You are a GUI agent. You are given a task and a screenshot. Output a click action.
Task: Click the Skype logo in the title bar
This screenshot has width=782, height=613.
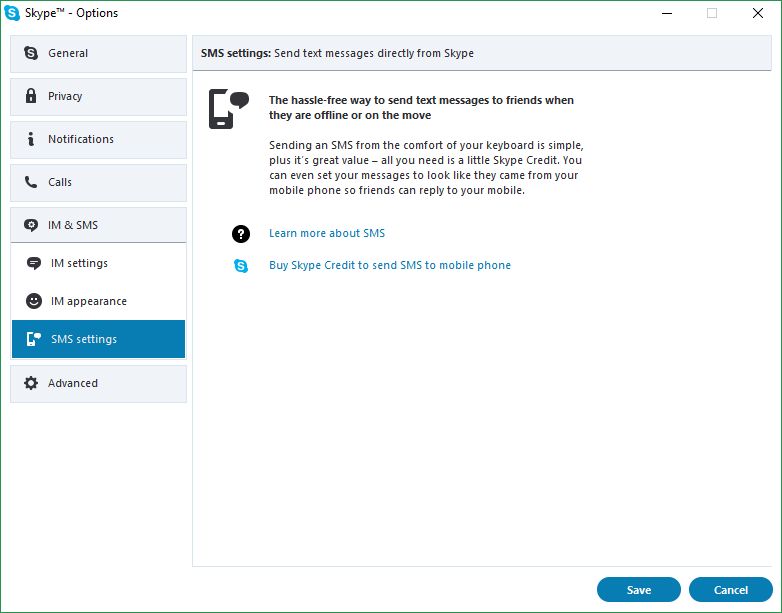point(12,13)
